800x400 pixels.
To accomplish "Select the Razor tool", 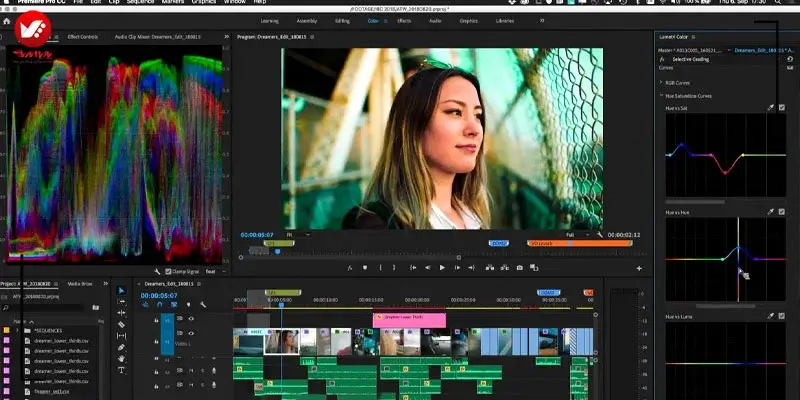I will click(121, 324).
